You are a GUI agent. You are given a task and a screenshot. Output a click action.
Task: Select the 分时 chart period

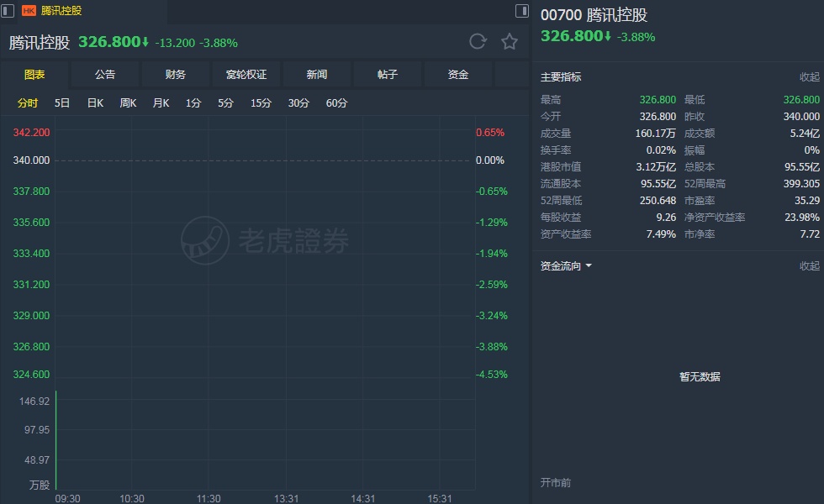point(27,102)
